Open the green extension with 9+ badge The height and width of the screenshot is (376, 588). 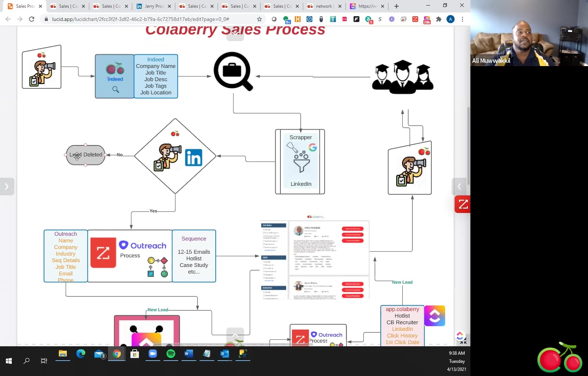[x=286, y=19]
